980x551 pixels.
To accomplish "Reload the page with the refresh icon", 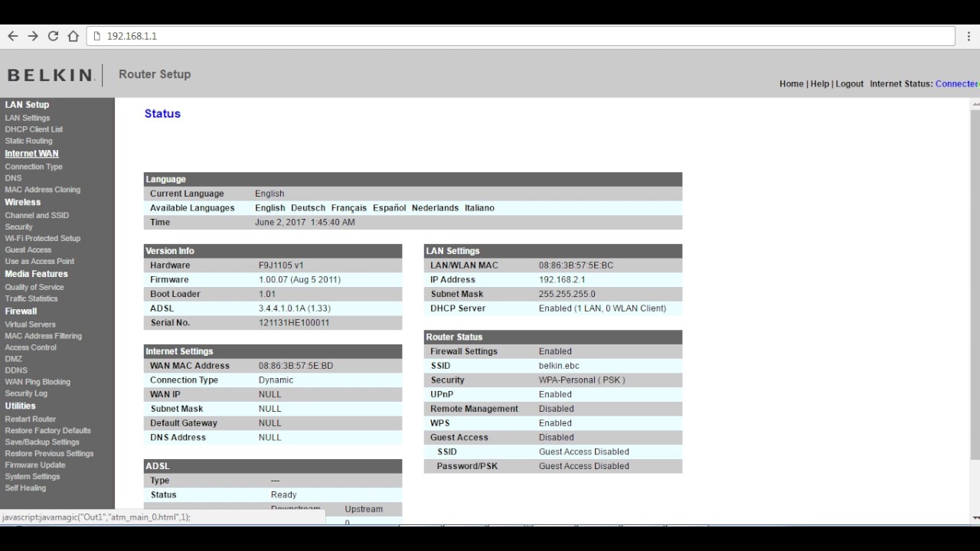I will click(53, 36).
